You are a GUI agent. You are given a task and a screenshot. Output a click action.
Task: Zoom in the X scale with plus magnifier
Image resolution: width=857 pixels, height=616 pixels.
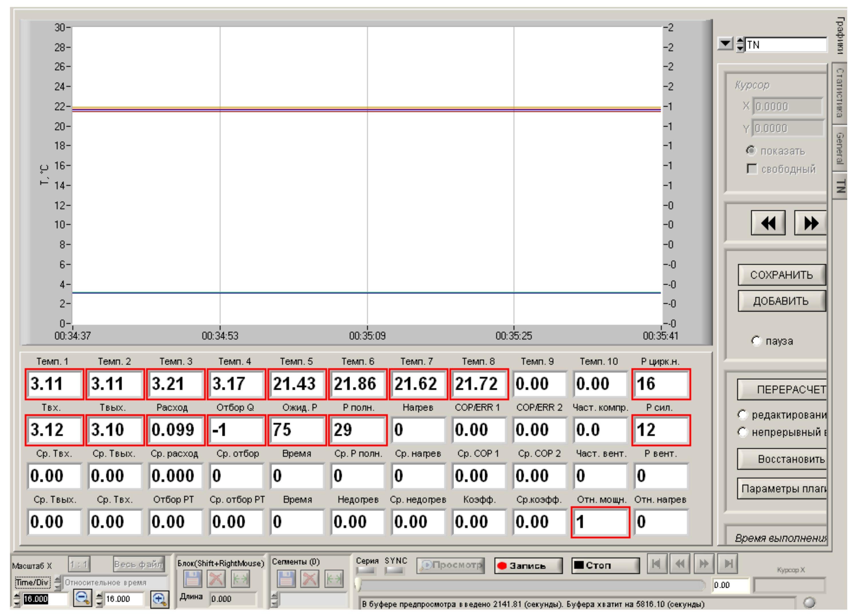160,599
